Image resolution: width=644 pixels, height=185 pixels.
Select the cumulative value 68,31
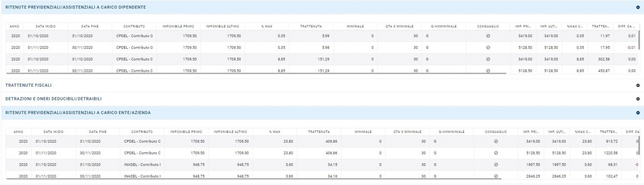[x=613, y=164]
